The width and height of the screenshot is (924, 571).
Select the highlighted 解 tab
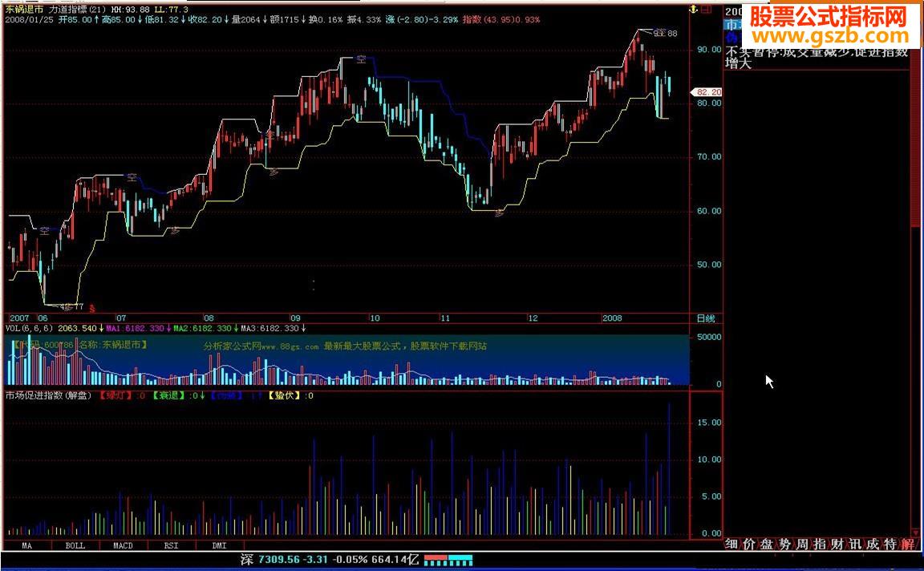coord(907,545)
